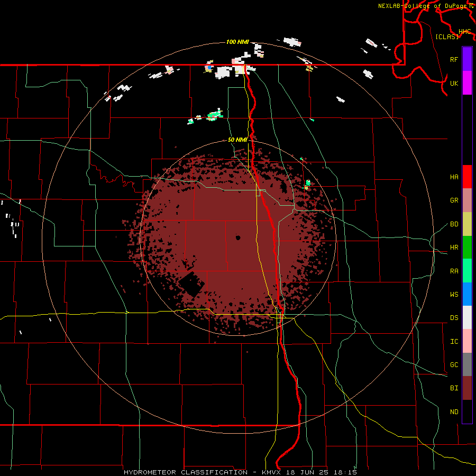Image resolution: width=476 pixels, height=476 pixels.
Task: Click the ND legend label
Action: (454, 412)
